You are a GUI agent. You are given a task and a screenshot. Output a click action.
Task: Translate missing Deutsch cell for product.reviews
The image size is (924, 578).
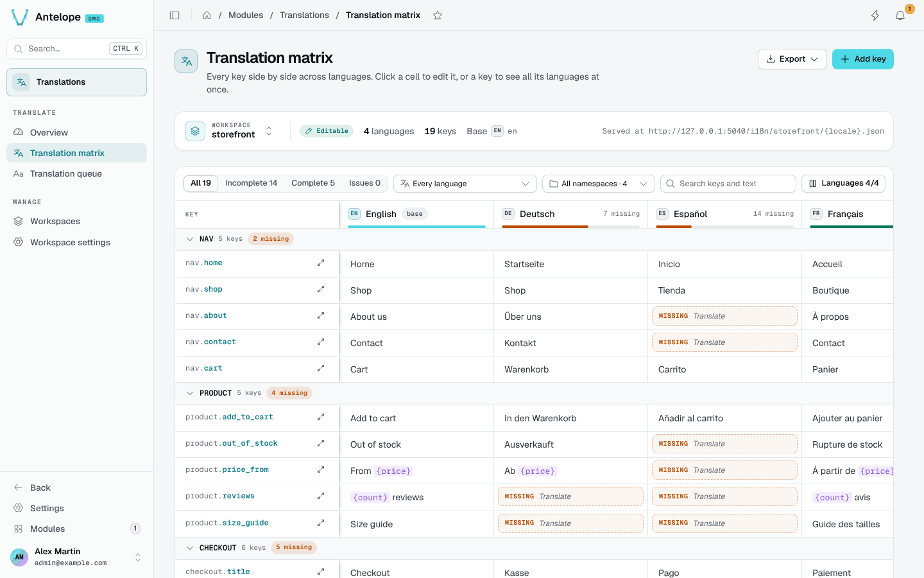tap(570, 496)
